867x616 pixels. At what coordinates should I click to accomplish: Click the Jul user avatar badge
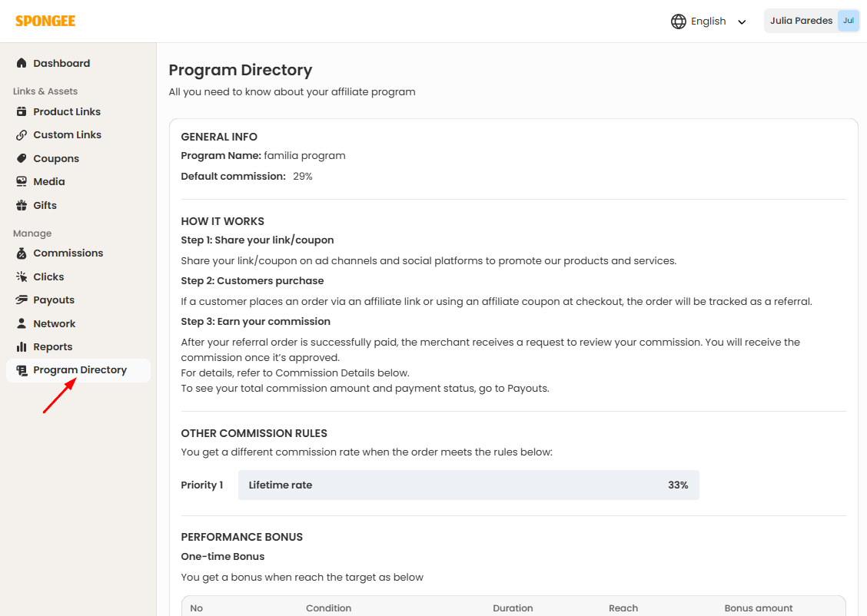tap(848, 22)
